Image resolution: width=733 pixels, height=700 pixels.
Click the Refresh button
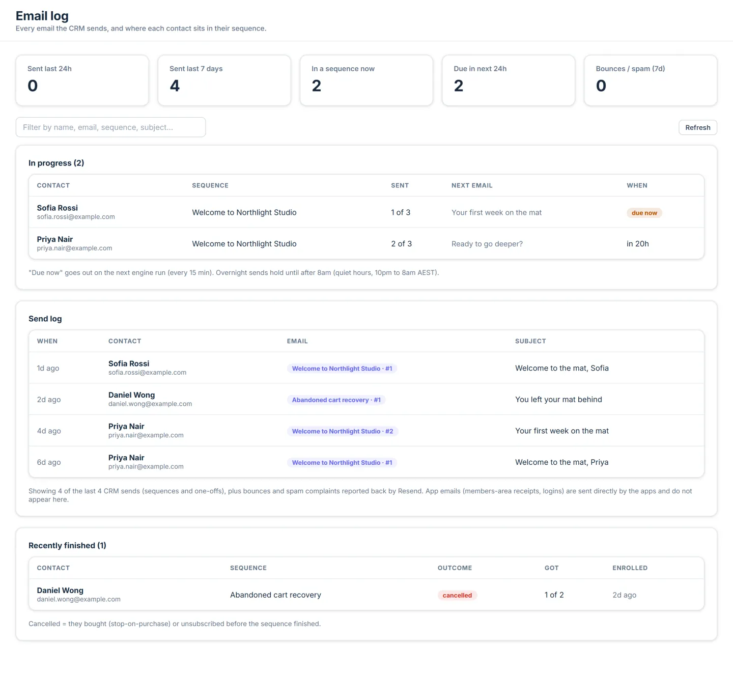tap(697, 127)
